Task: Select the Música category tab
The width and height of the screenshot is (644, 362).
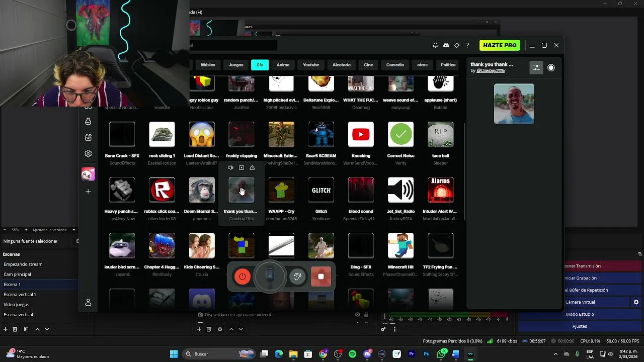Action: point(208,65)
